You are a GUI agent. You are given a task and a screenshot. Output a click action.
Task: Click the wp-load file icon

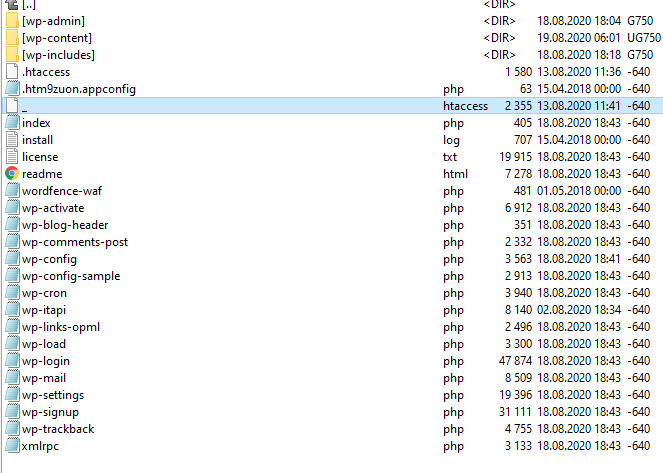12,344
